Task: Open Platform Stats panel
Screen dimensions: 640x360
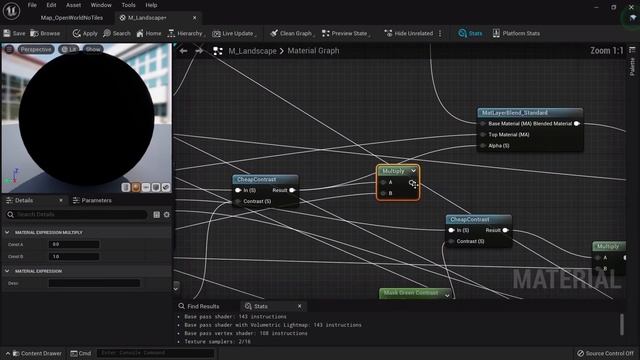Action: (x=516, y=33)
